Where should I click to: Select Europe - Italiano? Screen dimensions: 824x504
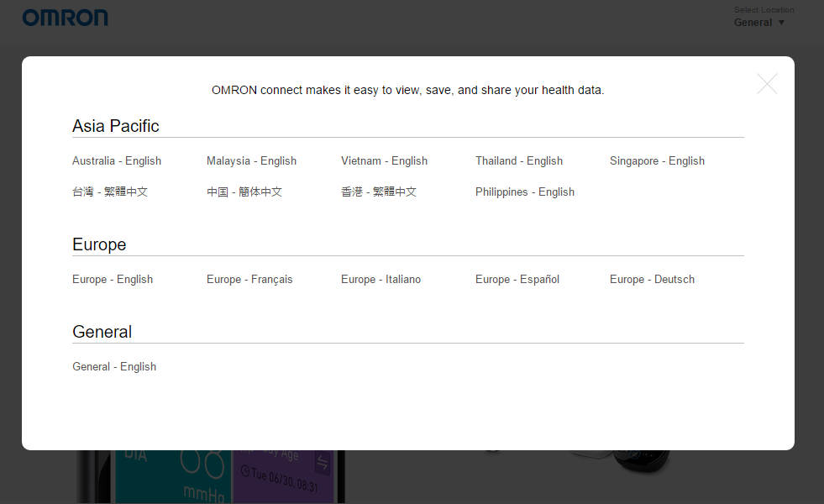pos(381,279)
